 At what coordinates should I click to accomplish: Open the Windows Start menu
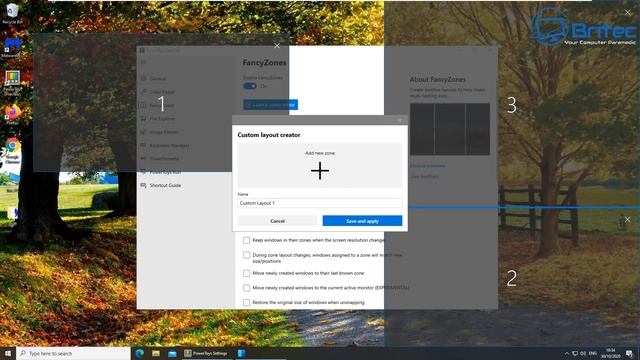[8, 353]
